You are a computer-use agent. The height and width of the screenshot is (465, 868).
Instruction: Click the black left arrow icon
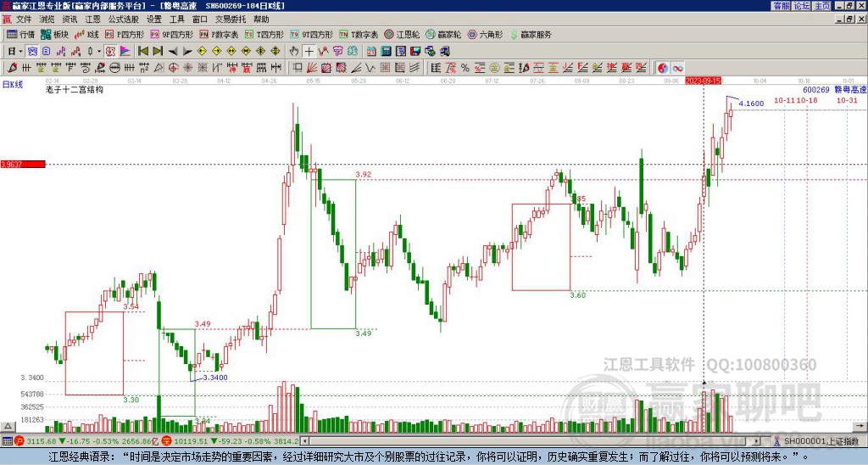tap(173, 52)
